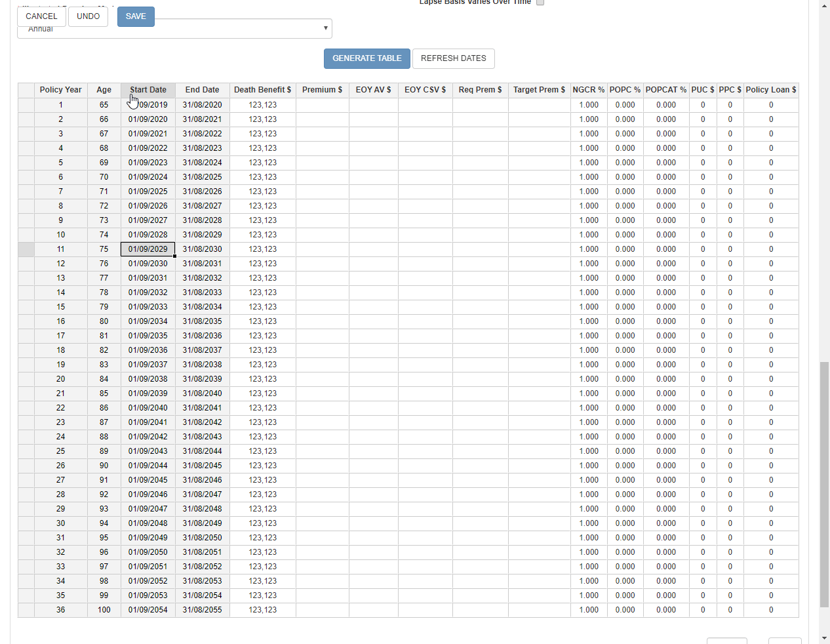Image resolution: width=830 pixels, height=644 pixels.
Task: Select the NGCR % column header
Action: tap(588, 90)
